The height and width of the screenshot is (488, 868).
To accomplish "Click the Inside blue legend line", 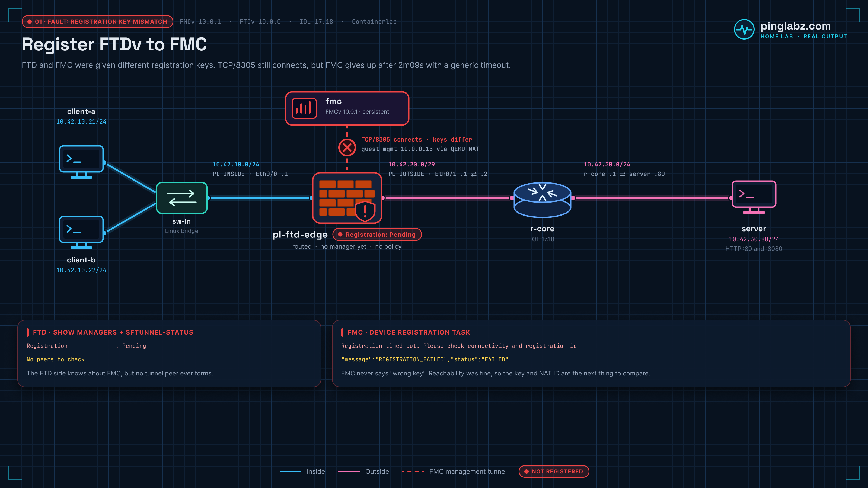I will click(x=290, y=471).
